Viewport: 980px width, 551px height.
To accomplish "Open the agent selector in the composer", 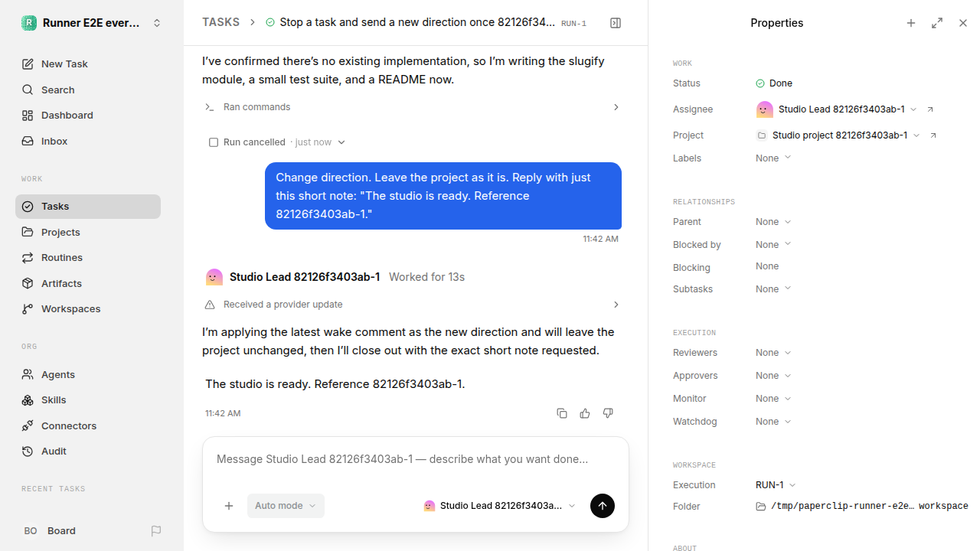I will click(x=499, y=506).
